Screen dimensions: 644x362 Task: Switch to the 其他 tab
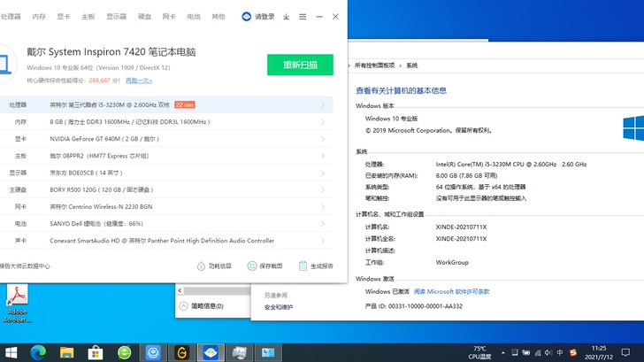click(x=218, y=17)
